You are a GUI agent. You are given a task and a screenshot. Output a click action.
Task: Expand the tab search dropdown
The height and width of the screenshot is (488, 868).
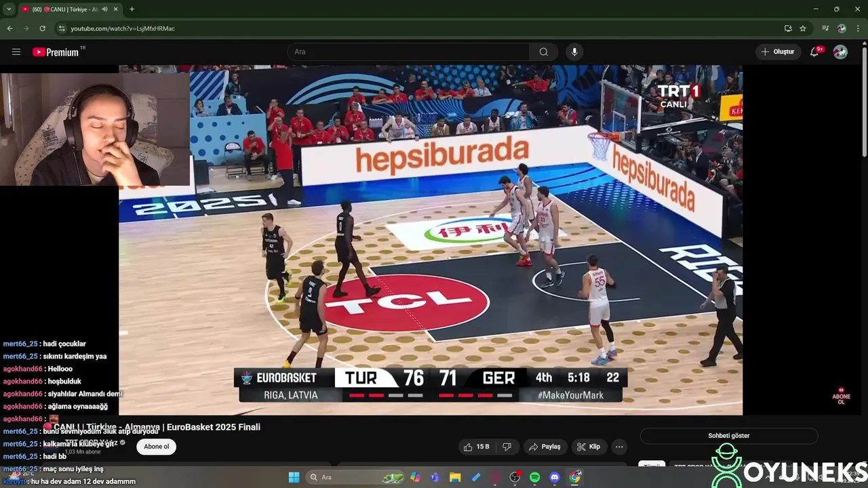(8, 9)
